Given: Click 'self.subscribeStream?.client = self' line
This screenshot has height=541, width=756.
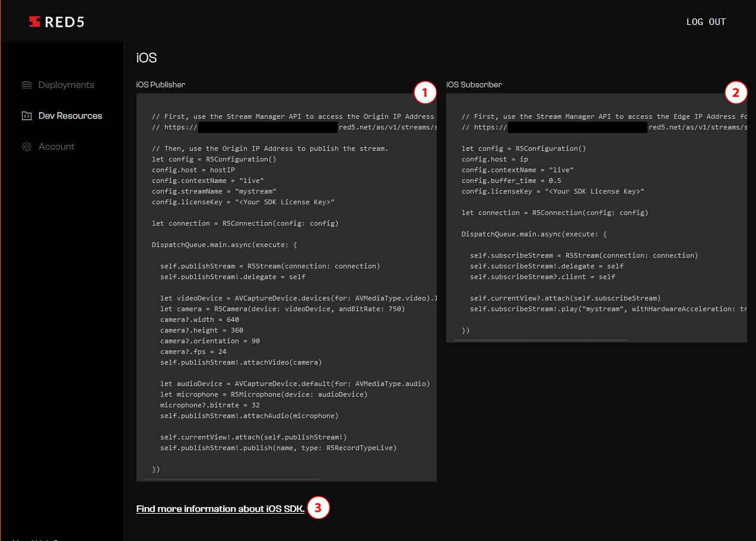Looking at the screenshot, I should (543, 277).
